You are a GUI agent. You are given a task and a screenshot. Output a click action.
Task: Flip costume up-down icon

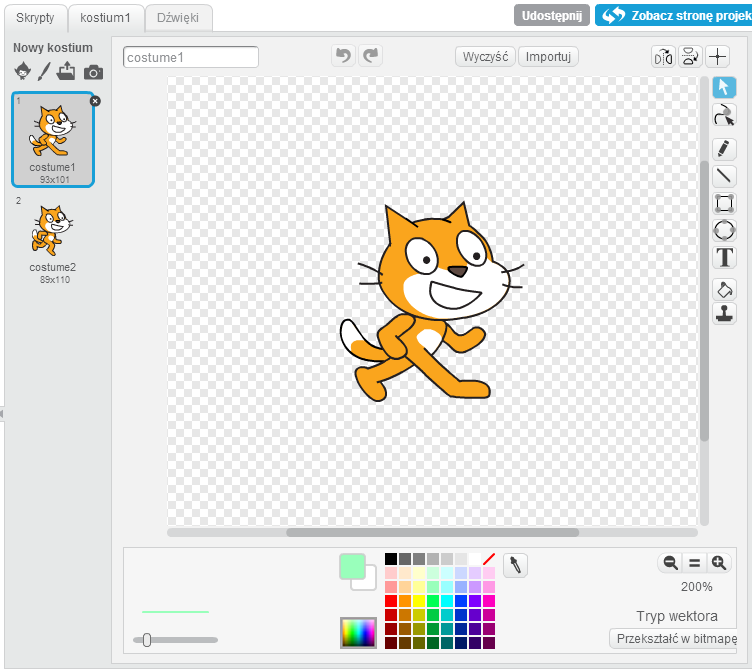pyautogui.click(x=690, y=57)
